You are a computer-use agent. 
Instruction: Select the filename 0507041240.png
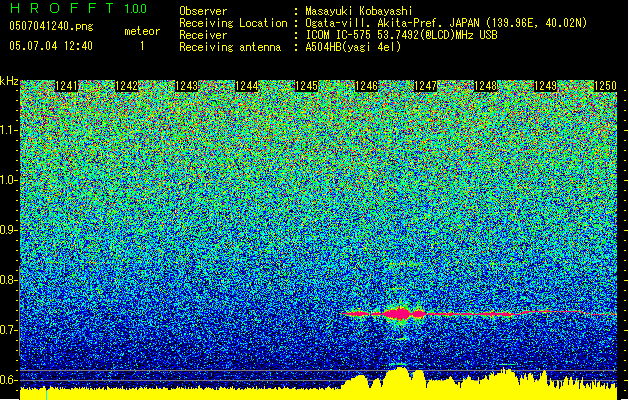[51, 26]
